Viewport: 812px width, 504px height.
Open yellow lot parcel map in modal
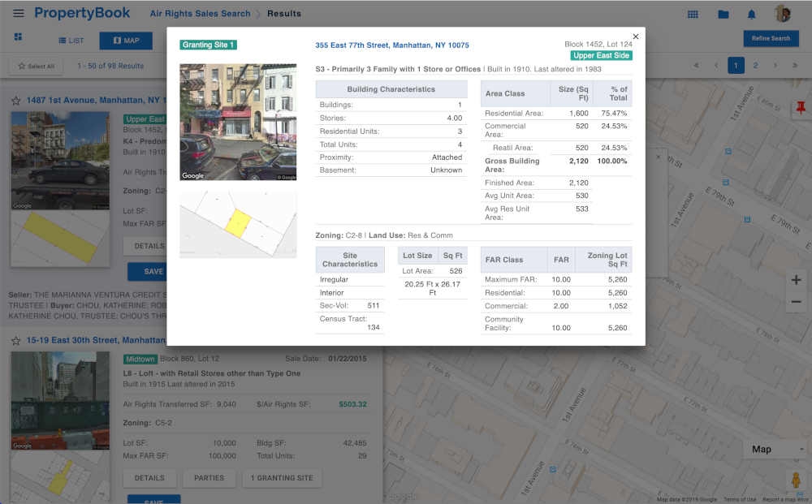coord(238,225)
